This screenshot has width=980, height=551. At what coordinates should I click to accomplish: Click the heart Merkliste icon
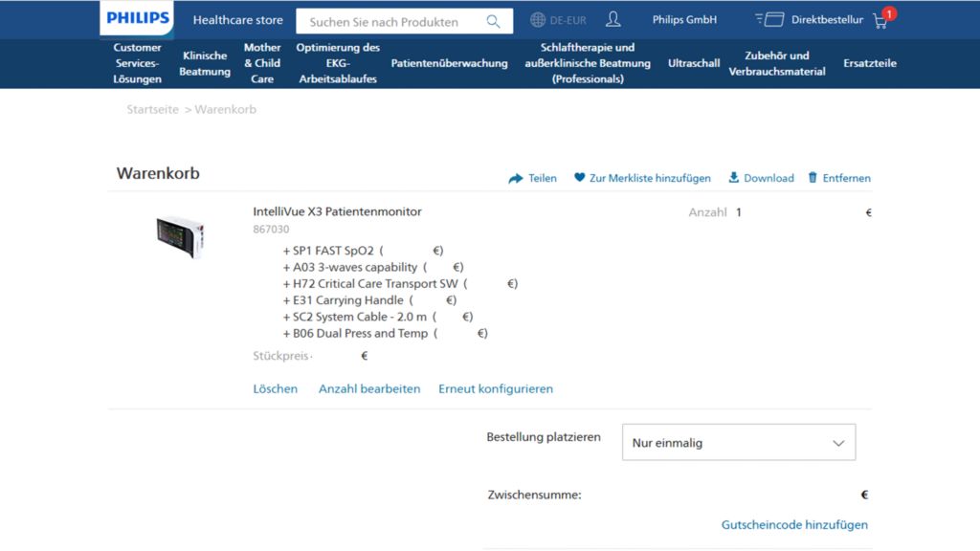pos(579,177)
